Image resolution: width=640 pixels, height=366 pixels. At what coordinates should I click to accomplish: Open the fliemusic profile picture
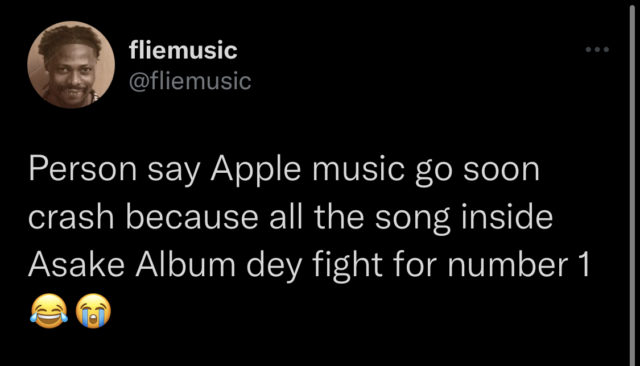tap(71, 64)
